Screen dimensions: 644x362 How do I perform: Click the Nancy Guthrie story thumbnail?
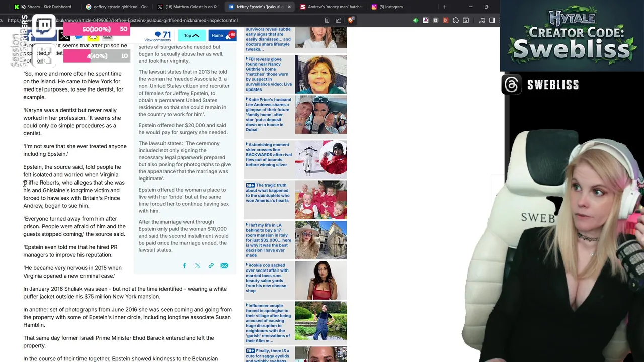point(320,74)
